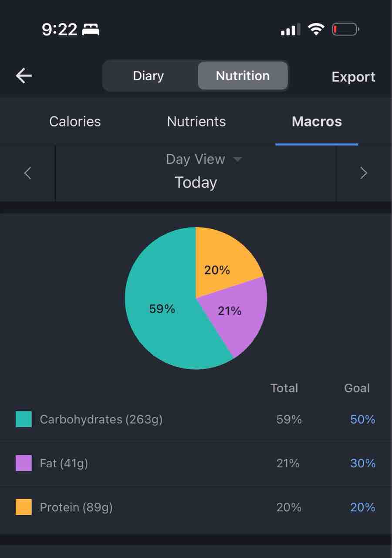The image size is (392, 558).
Task: Tap the Export button
Action: point(353,77)
